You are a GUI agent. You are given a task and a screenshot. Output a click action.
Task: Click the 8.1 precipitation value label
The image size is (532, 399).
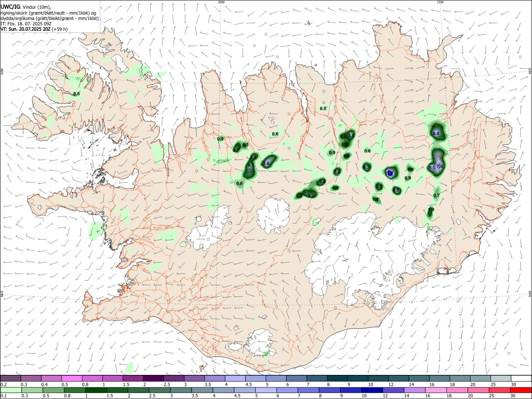click(x=431, y=167)
